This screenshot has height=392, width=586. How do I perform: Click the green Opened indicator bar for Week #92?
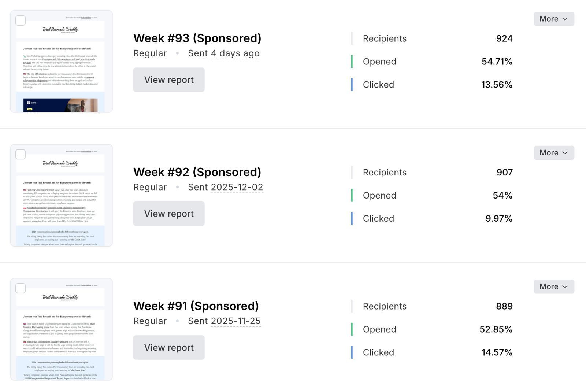352,195
